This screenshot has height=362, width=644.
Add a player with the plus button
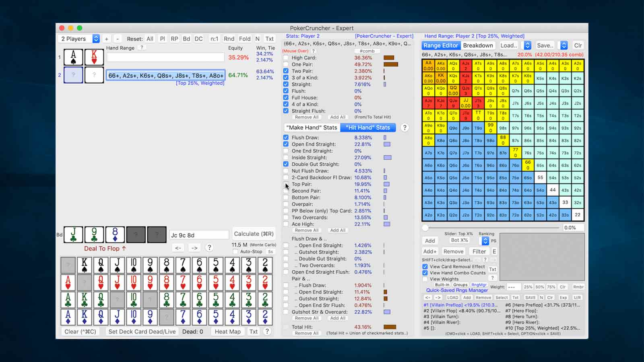[x=107, y=39]
